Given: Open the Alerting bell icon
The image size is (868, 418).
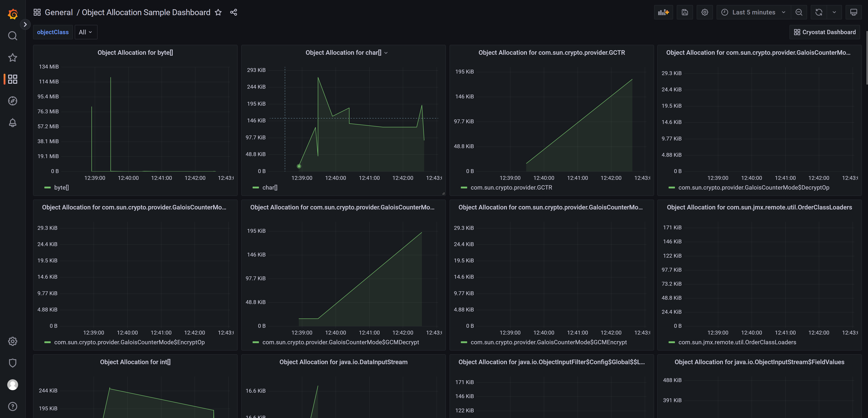Looking at the screenshot, I should coord(12,123).
